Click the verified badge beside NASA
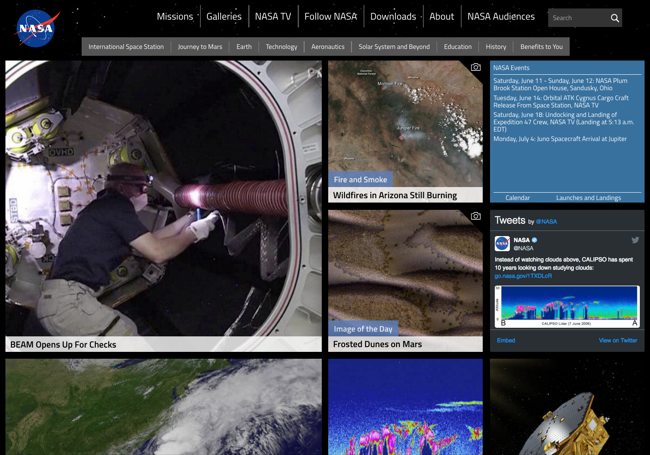This screenshot has width=650, height=455. point(535,240)
